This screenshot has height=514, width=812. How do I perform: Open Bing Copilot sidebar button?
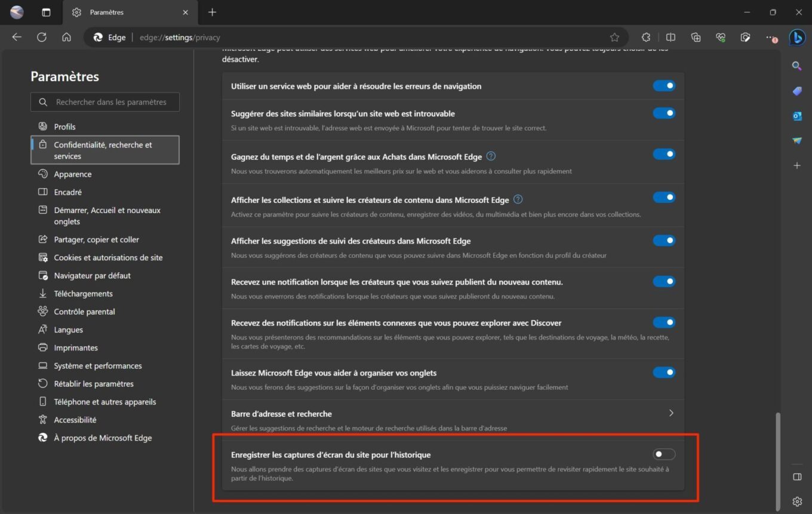[797, 37]
